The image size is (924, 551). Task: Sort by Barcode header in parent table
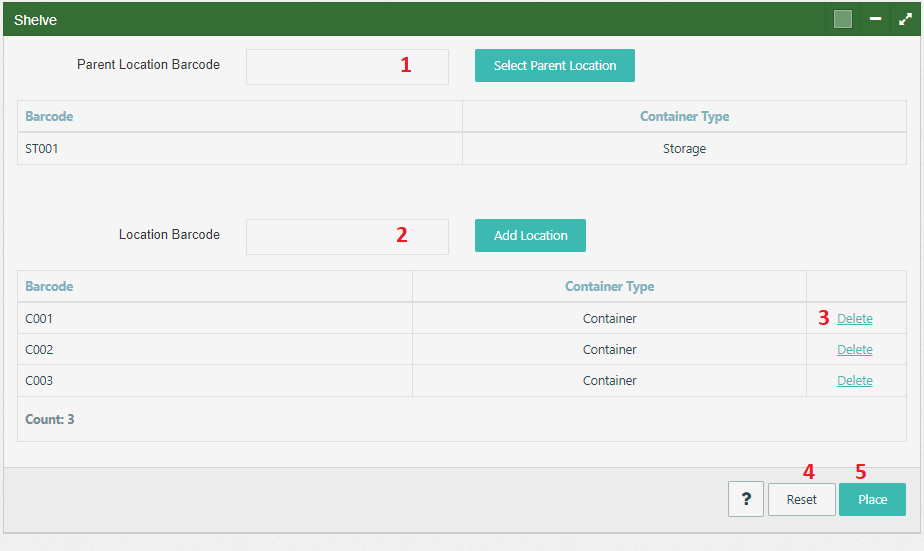(49, 117)
